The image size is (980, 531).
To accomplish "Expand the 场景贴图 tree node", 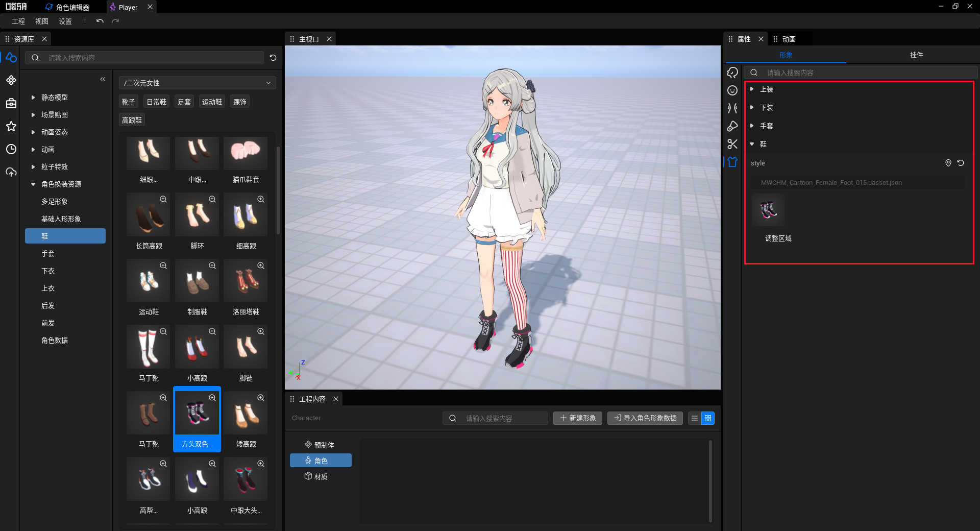I will click(33, 114).
